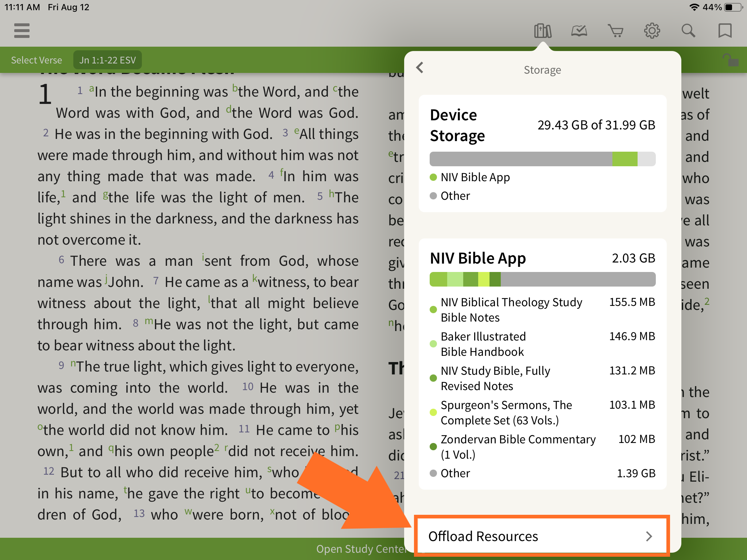Tap the NIV Bible App usage bar

(x=542, y=279)
